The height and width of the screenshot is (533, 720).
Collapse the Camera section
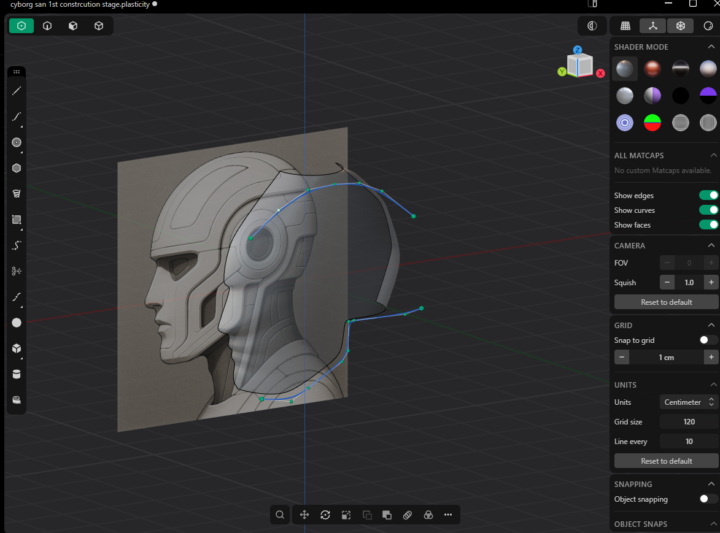[712, 246]
